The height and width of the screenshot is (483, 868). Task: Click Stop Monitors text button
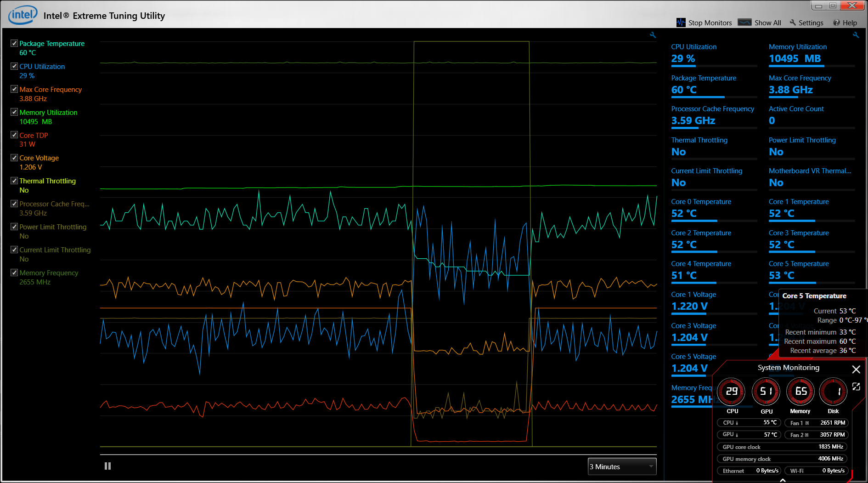(x=710, y=23)
